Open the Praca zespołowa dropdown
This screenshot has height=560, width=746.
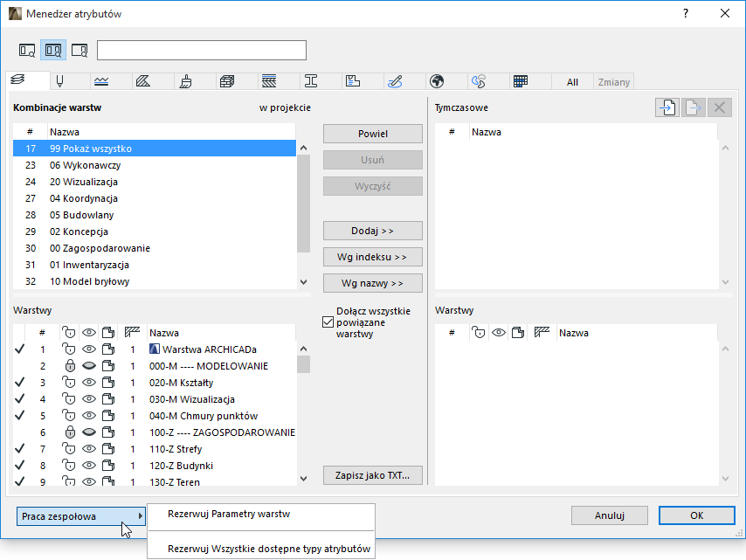coord(81,516)
